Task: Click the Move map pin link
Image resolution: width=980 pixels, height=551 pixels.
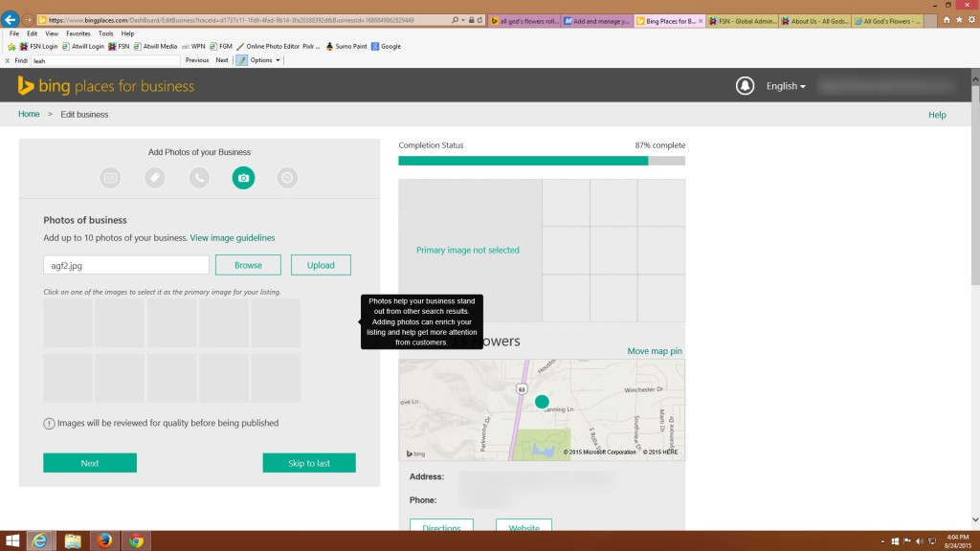Action: click(655, 351)
